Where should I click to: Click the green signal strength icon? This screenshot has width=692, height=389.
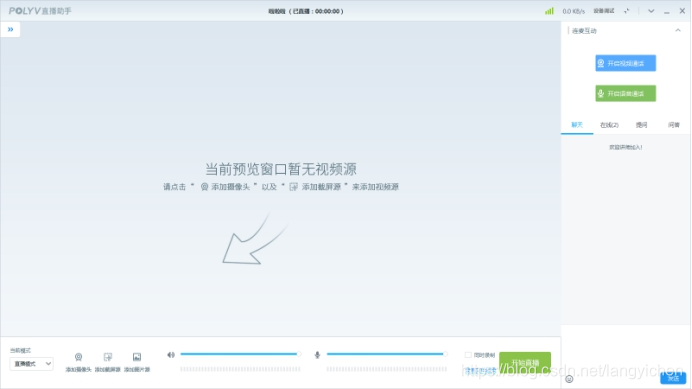(x=549, y=11)
